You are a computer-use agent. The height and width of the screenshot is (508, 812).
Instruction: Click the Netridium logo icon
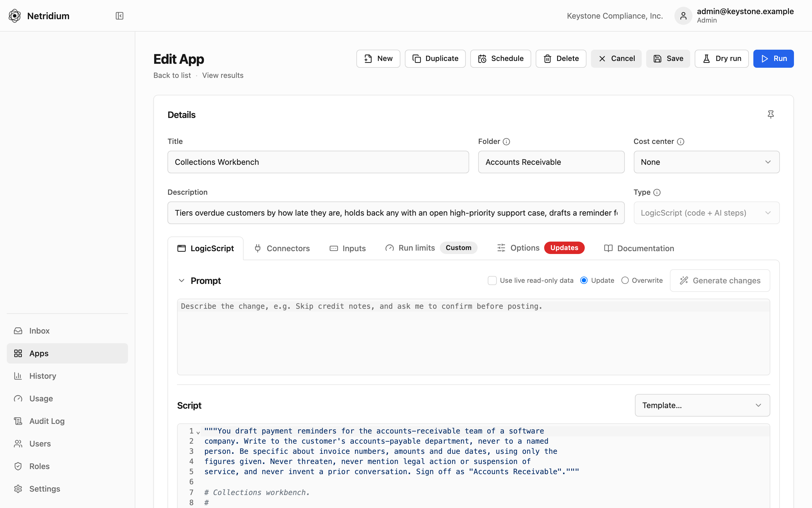pos(15,16)
